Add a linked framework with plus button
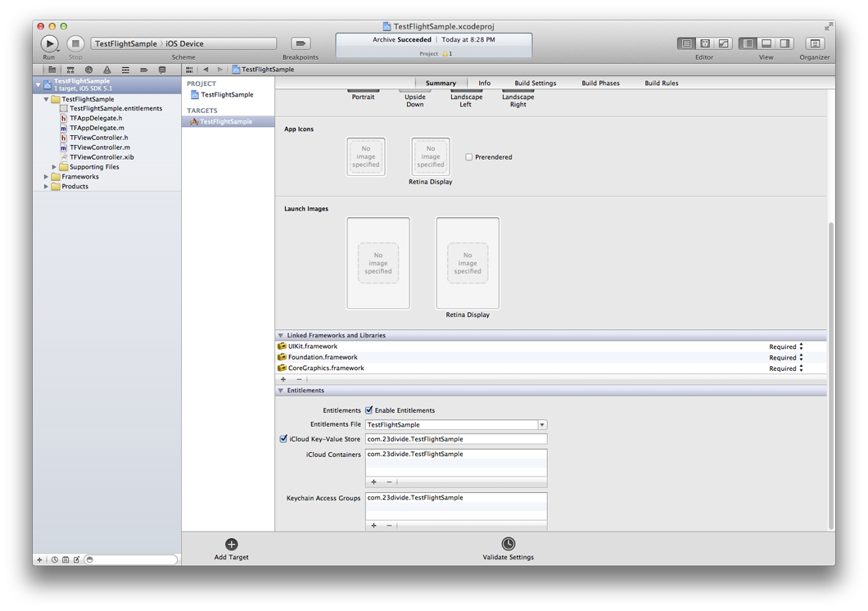 click(x=283, y=379)
